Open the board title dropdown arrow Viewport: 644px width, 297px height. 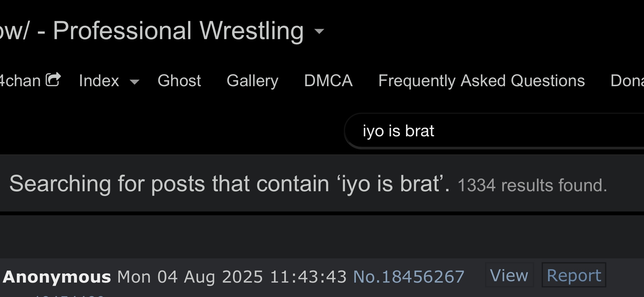319,32
